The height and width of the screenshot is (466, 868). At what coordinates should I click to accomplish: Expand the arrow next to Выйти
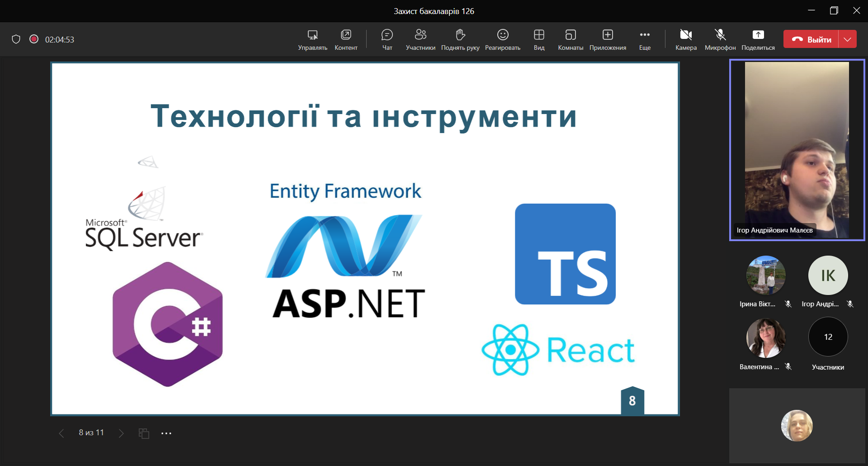click(848, 39)
